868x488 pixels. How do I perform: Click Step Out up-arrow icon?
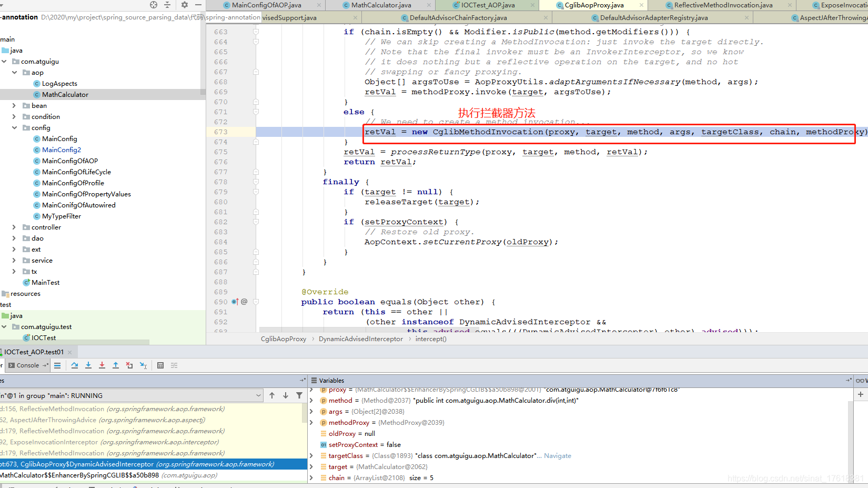[116, 365]
